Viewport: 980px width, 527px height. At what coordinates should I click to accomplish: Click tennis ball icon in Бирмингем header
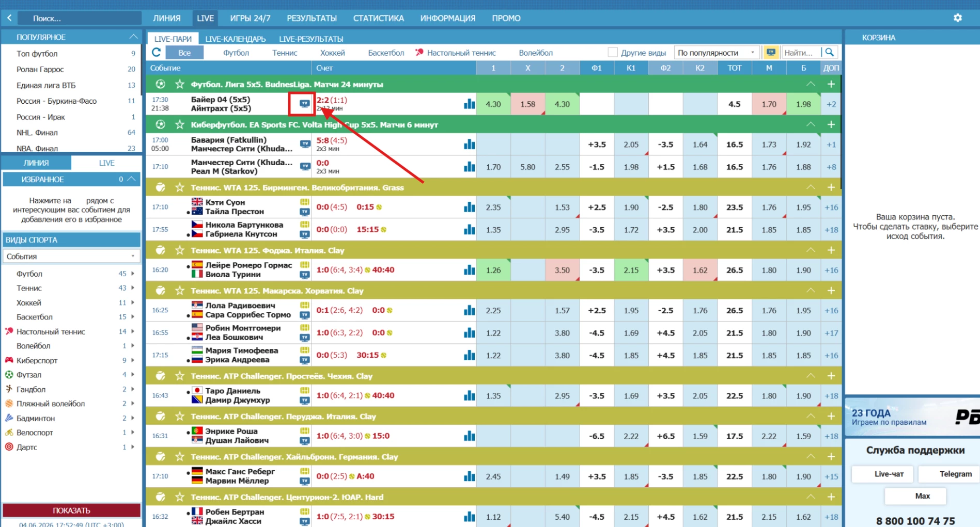[x=160, y=187]
